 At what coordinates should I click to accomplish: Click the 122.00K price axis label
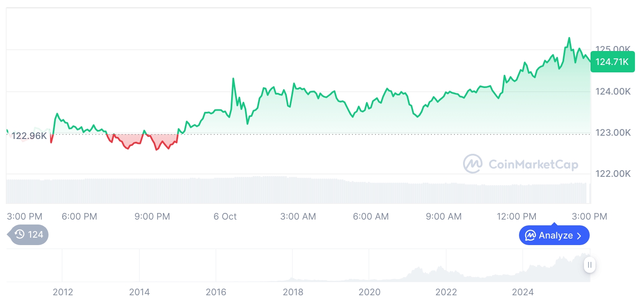click(x=613, y=174)
